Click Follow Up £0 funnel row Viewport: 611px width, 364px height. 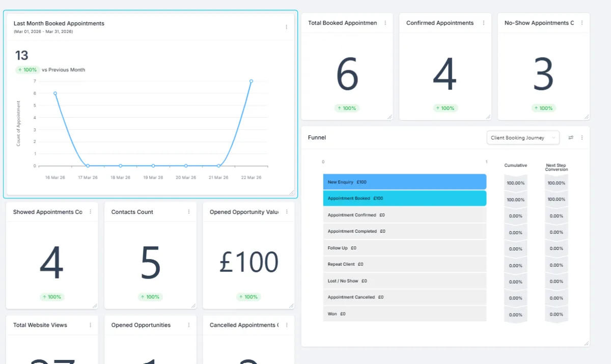pyautogui.click(x=405, y=248)
